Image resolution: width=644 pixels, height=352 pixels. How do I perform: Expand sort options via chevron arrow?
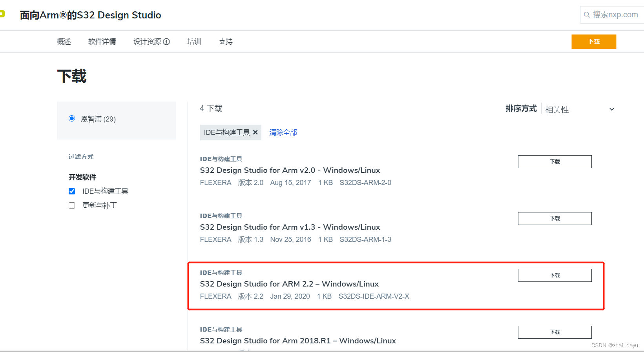[x=611, y=109]
